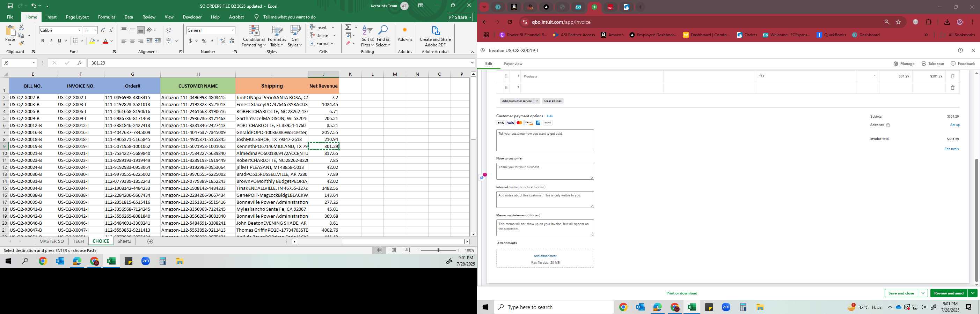The image size is (980, 314).
Task: Click the Add attachment link
Action: (545, 256)
